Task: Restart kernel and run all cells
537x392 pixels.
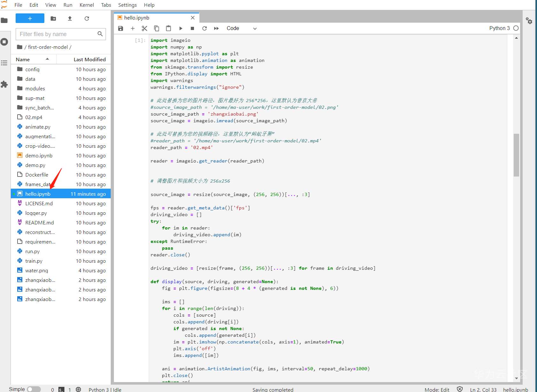Action: [216, 28]
